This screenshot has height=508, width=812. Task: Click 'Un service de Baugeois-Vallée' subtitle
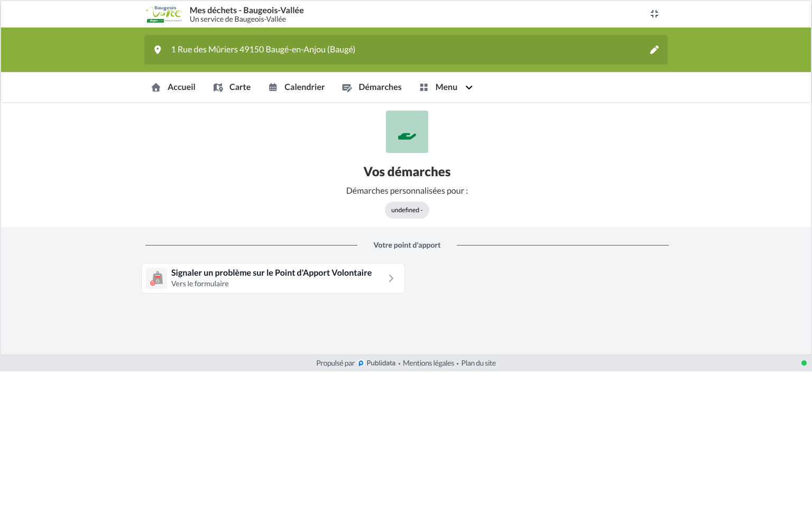click(x=238, y=19)
